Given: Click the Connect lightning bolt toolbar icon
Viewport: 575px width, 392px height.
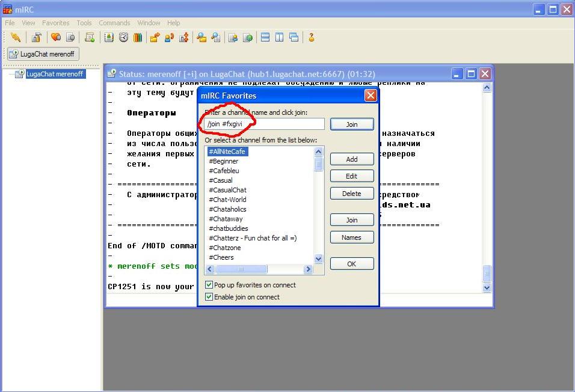Looking at the screenshot, I should point(16,37).
